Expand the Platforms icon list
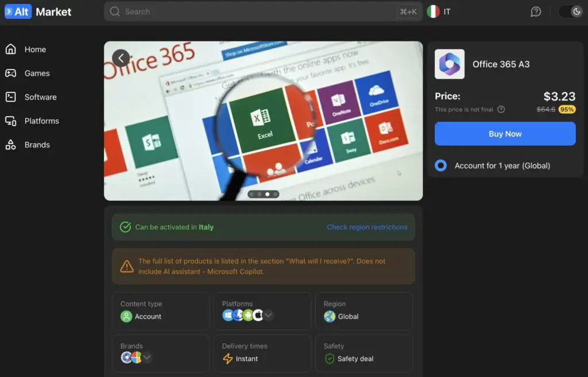 click(x=268, y=314)
